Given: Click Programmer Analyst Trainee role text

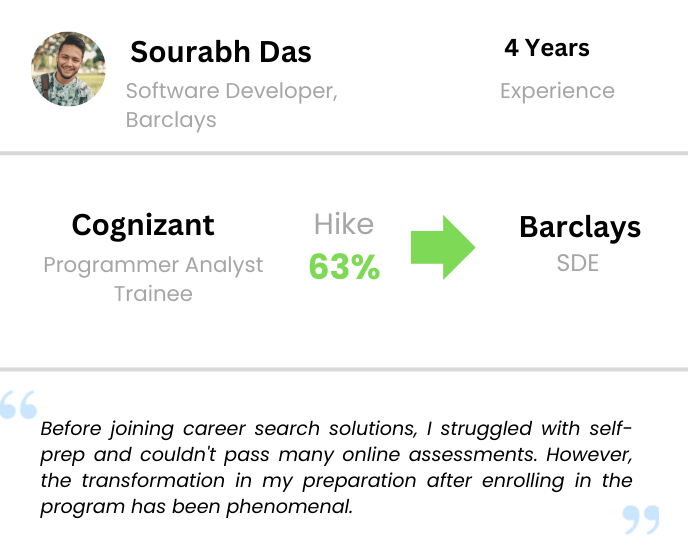Looking at the screenshot, I should pos(153,279).
